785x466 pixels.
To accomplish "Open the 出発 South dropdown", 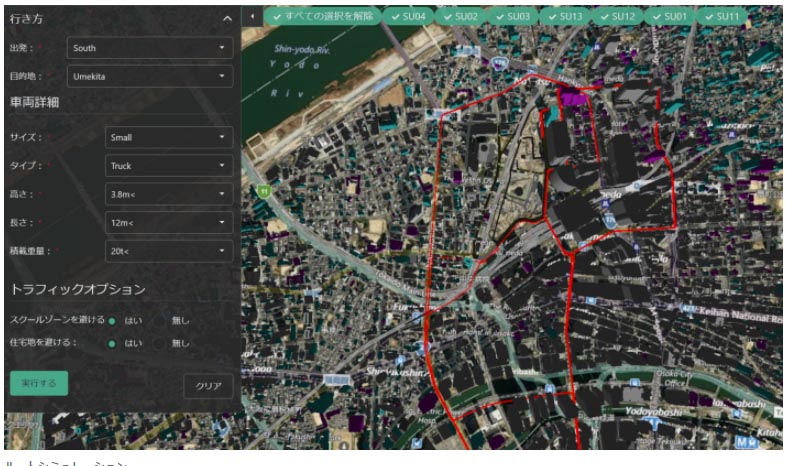I will 150,48.
